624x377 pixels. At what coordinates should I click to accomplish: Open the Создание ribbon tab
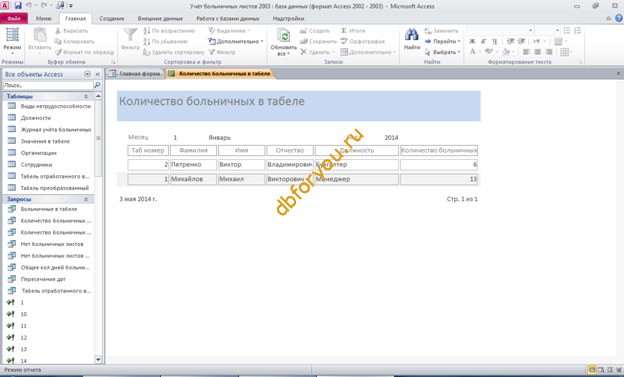pos(112,19)
